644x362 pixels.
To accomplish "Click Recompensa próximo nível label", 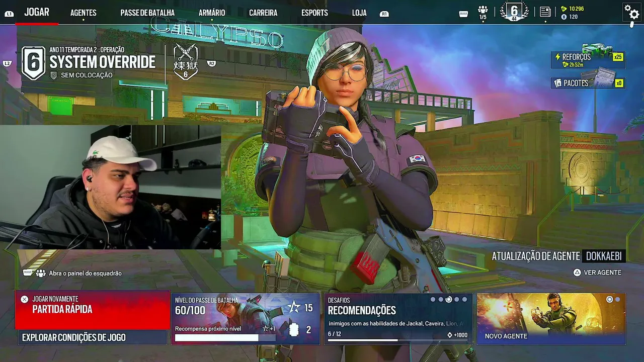I will (208, 329).
